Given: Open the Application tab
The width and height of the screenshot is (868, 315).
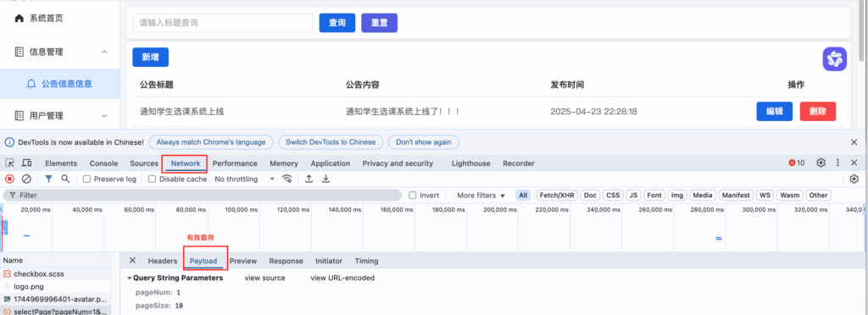Looking at the screenshot, I should coord(331,163).
